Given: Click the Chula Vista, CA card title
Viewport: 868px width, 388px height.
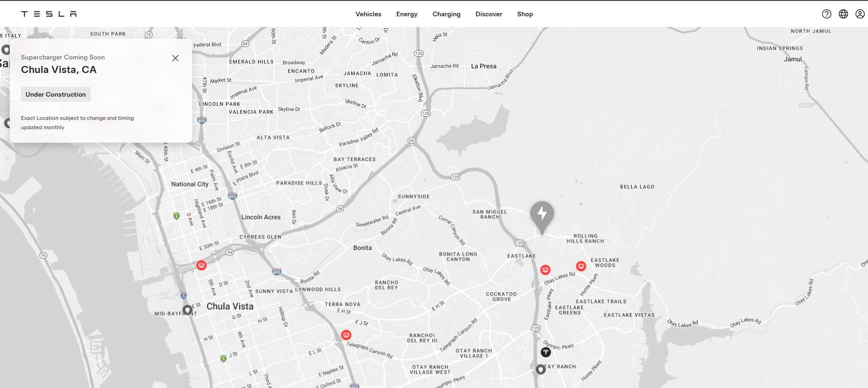Looking at the screenshot, I should point(58,70).
